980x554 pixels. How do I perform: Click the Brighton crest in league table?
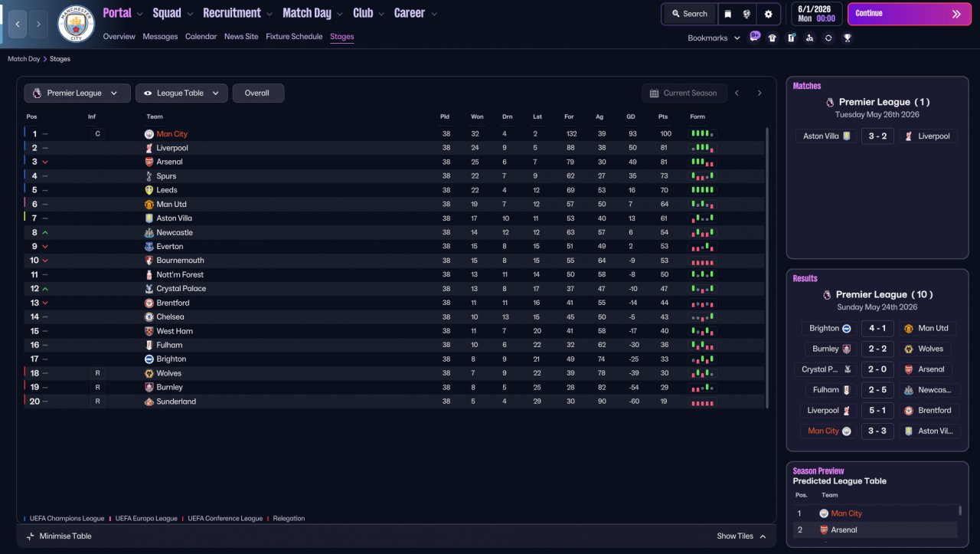coord(149,359)
